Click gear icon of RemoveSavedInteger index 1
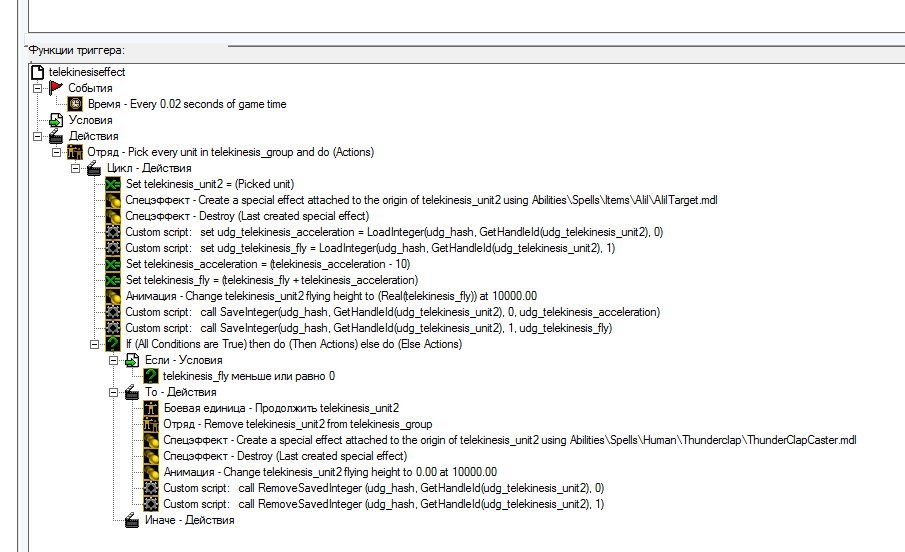905x552 pixels. (151, 504)
